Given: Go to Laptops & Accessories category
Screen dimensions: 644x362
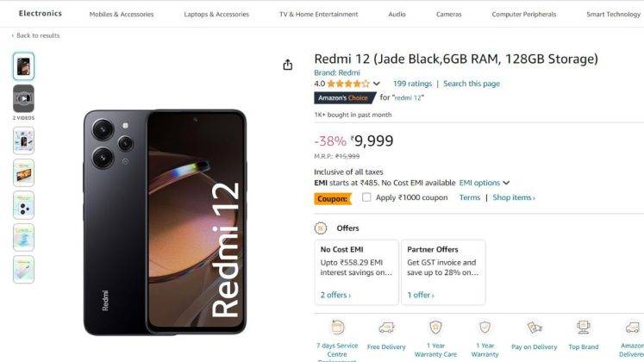Looking at the screenshot, I should point(216,14).
